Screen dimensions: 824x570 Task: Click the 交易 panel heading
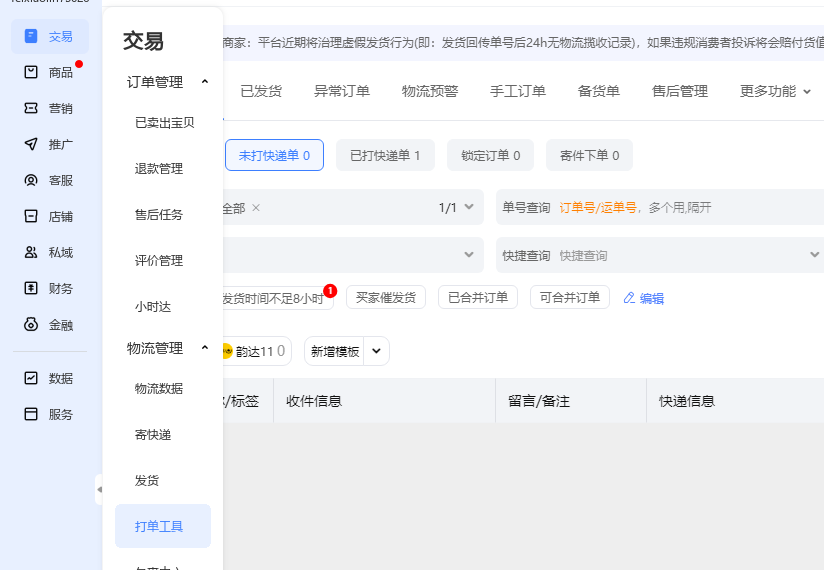(143, 41)
